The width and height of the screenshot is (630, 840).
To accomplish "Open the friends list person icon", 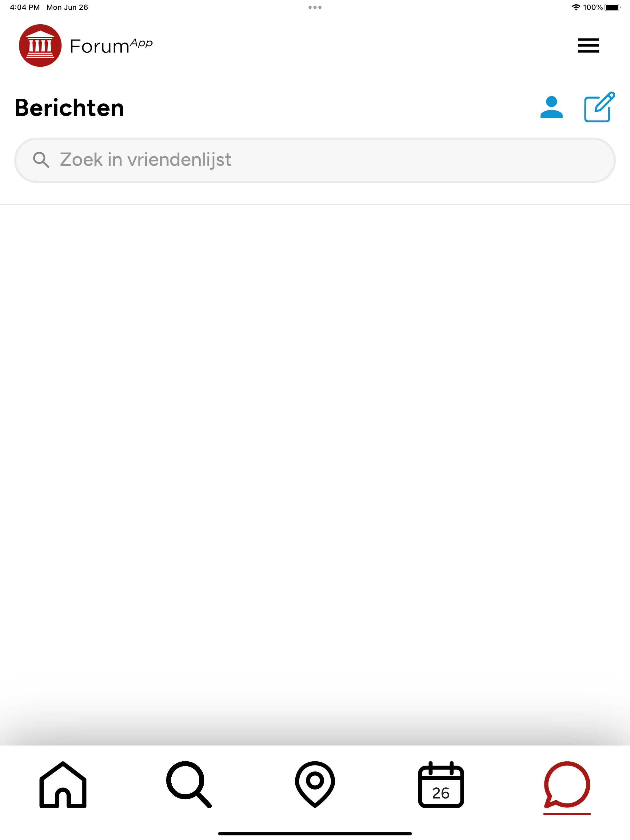I will (x=551, y=108).
